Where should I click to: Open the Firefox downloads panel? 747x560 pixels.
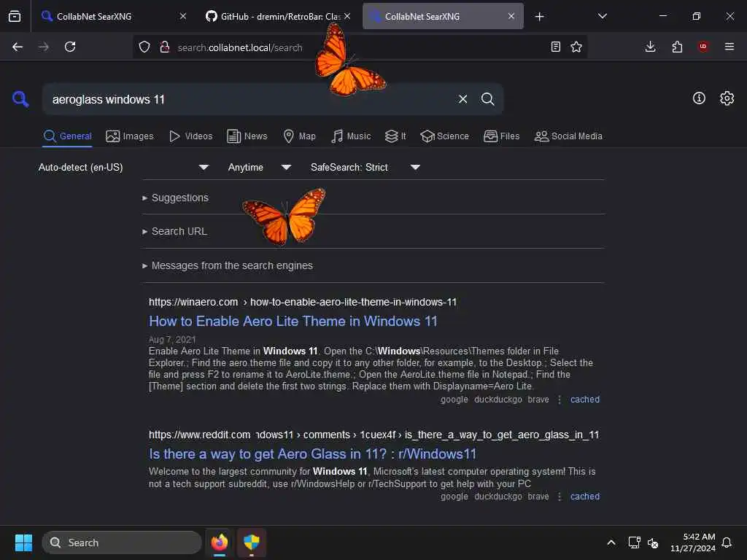pos(650,47)
